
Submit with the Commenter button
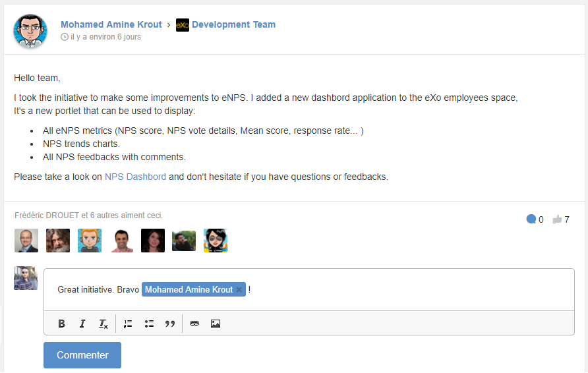[x=82, y=355]
